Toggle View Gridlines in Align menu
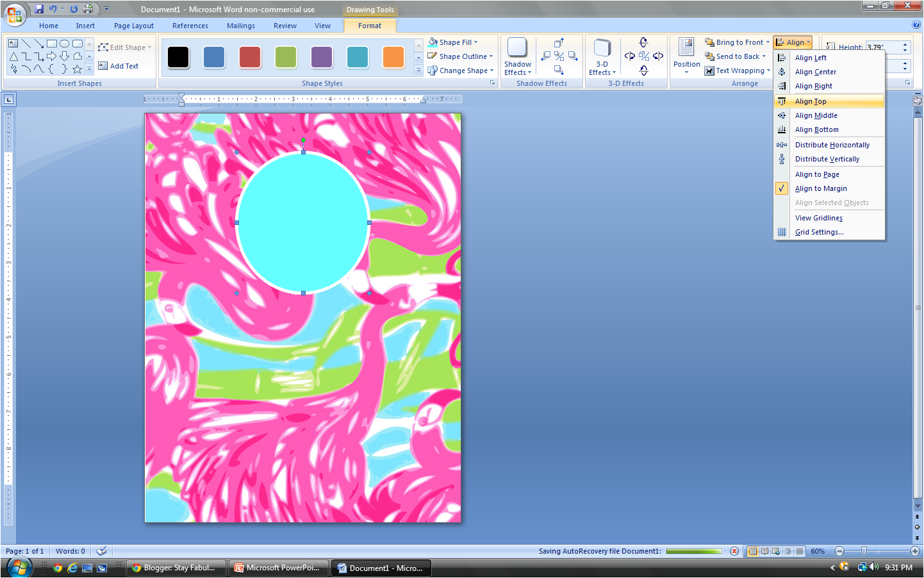The image size is (924, 578). point(829,218)
